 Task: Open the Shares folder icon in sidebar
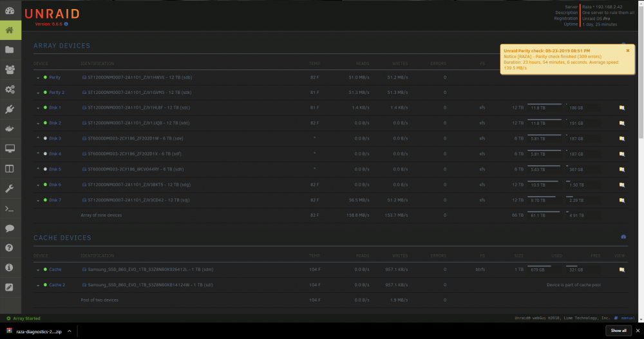click(x=10, y=50)
